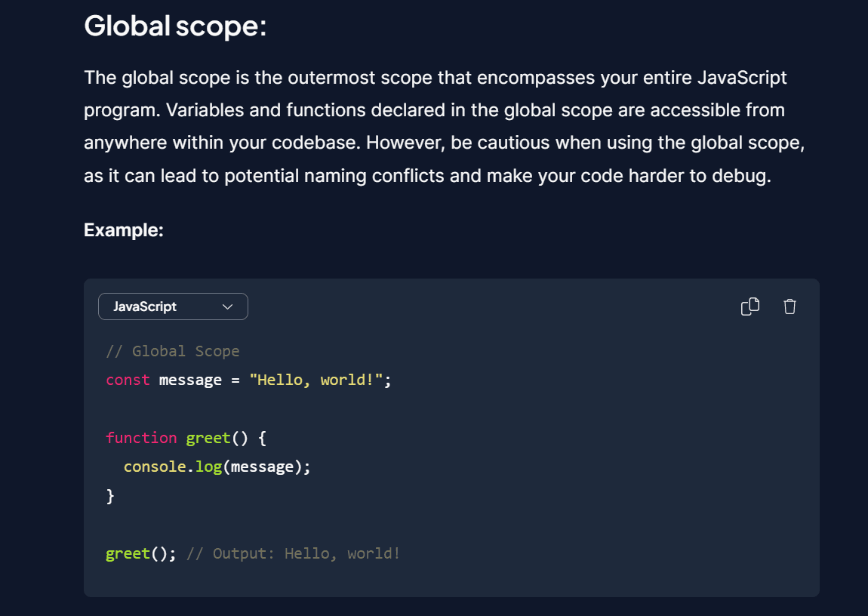Click the "greet();" function call
The height and width of the screenshot is (616, 868).
(x=140, y=553)
